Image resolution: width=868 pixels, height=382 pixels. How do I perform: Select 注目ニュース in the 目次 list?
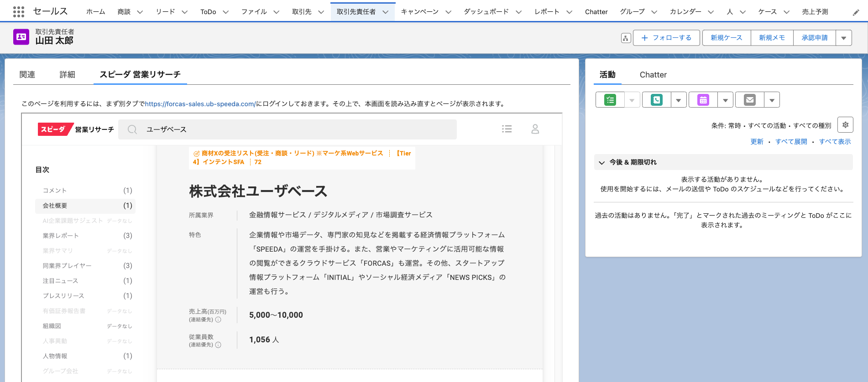coord(85,281)
